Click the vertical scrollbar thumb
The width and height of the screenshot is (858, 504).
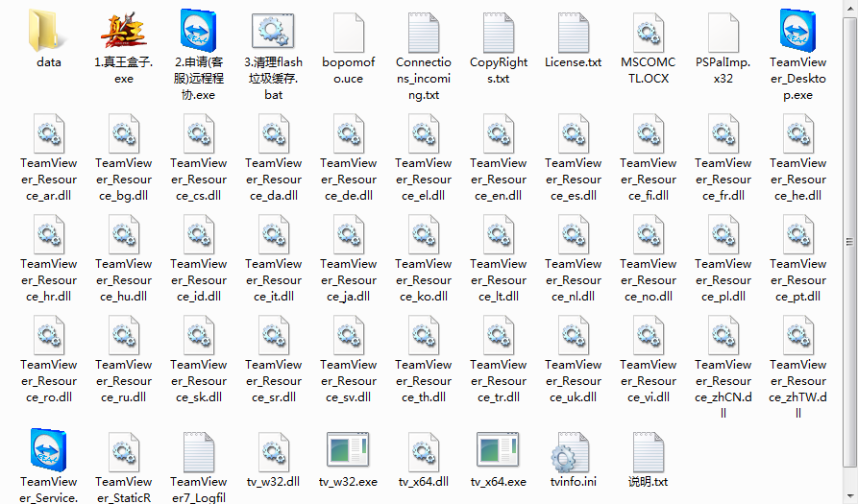(849, 242)
